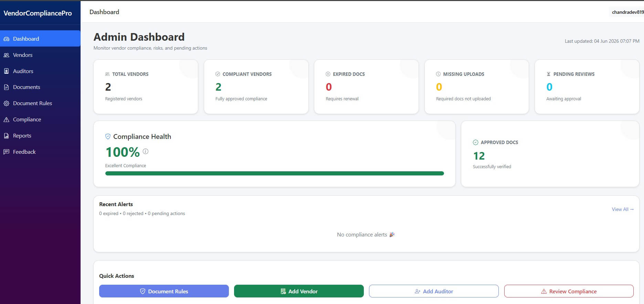This screenshot has width=644, height=304.
Task: Click the Quick Actions heading
Action: (117, 276)
